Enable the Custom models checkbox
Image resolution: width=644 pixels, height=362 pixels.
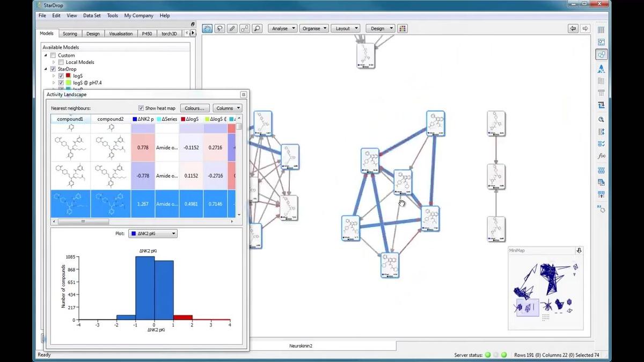pyautogui.click(x=53, y=55)
